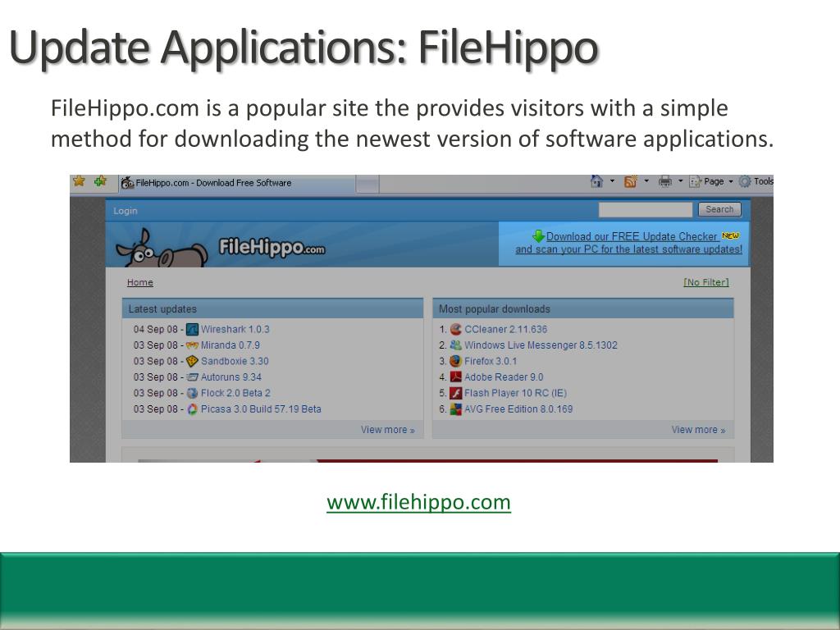Viewport: 840px width, 630px height.
Task: Click the Flash Player icon
Action: click(456, 393)
